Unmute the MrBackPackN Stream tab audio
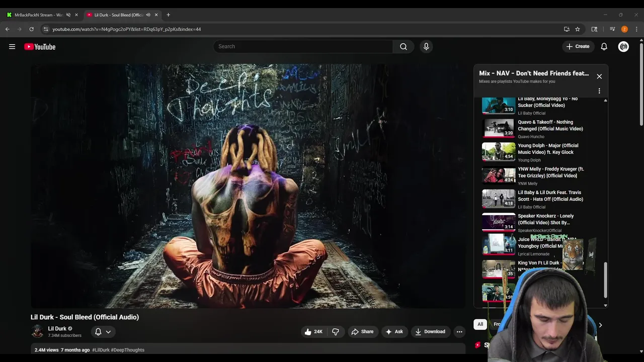The height and width of the screenshot is (362, 644). point(68,15)
